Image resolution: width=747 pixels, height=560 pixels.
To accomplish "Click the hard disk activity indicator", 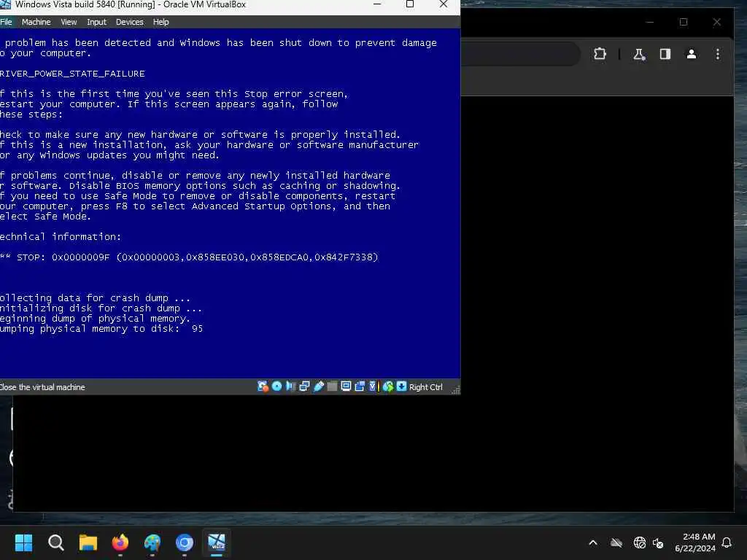I will point(263,386).
